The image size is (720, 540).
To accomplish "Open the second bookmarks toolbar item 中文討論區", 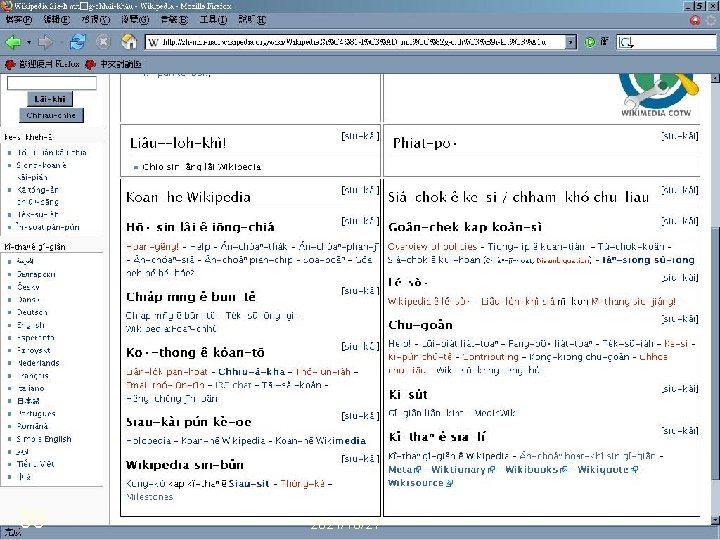I will click(113, 64).
